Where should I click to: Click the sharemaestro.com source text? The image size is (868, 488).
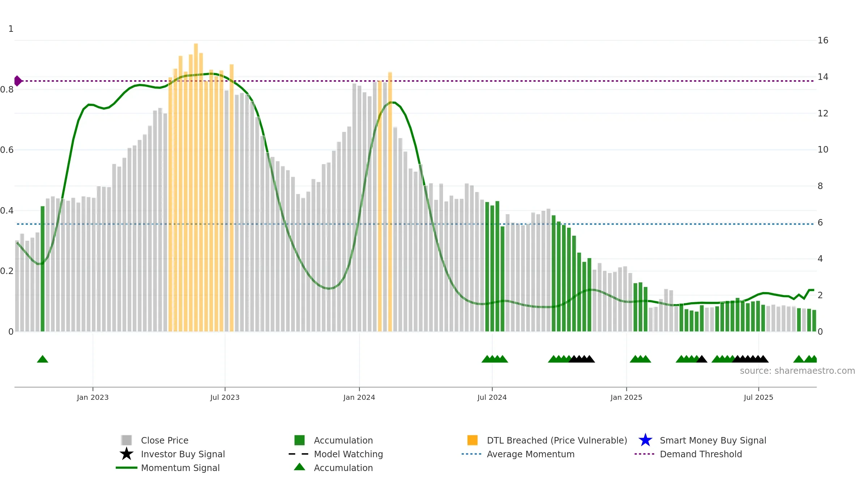click(x=797, y=371)
